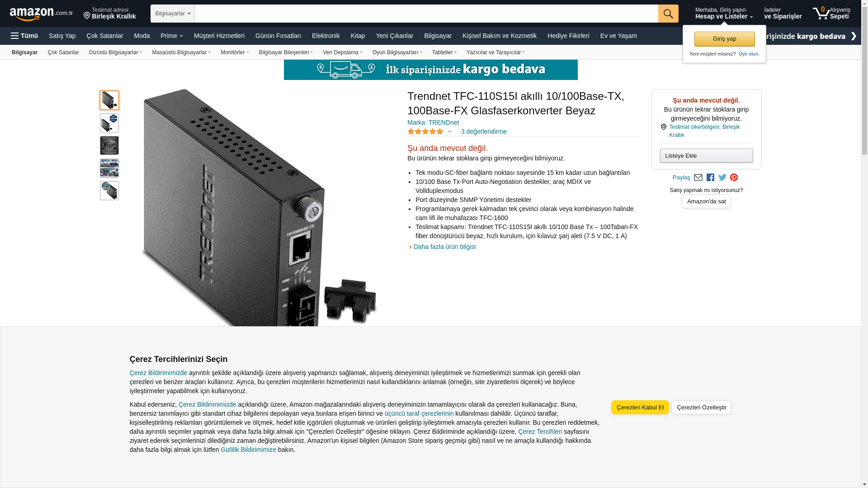Screen dimensions: 868x488
Task: Open the Dizüstü Bilgisayarlar submenu
Action: [x=115, y=52]
